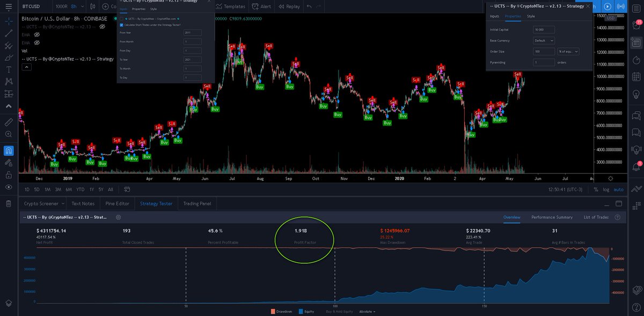Select the brush drawing tool
Viewport: 644px width, 316px height.
click(8, 58)
